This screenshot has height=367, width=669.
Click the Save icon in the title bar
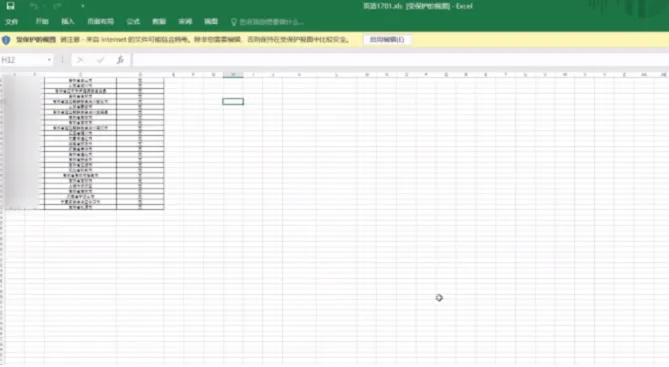tap(11, 6)
